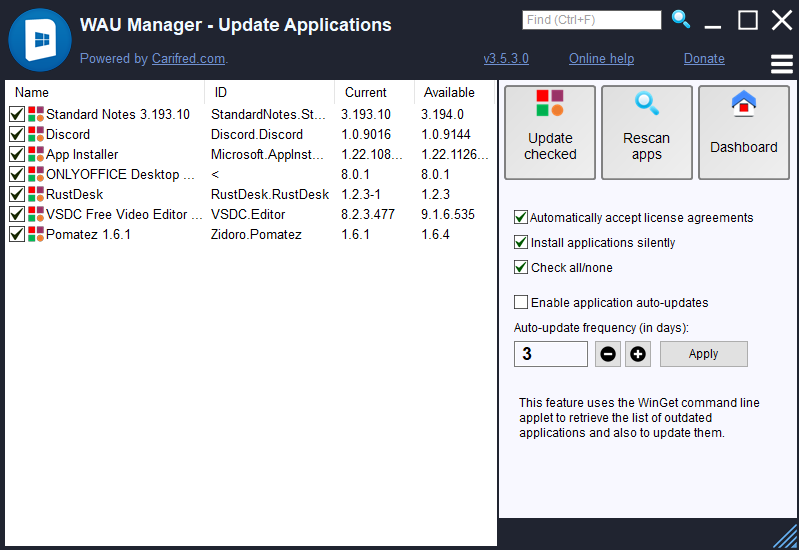Uncheck the Discord checkbox
This screenshot has height=550, width=799.
17,134
